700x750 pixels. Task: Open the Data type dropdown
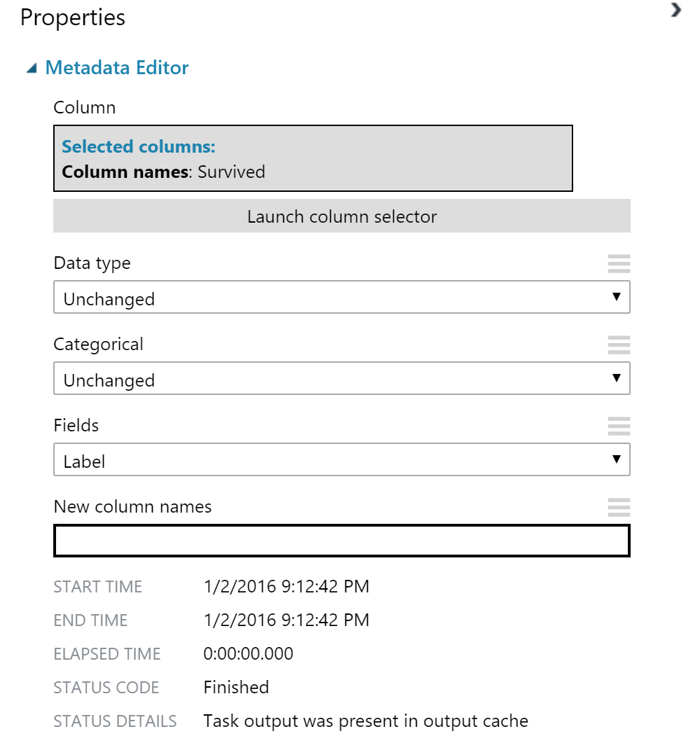(342, 297)
